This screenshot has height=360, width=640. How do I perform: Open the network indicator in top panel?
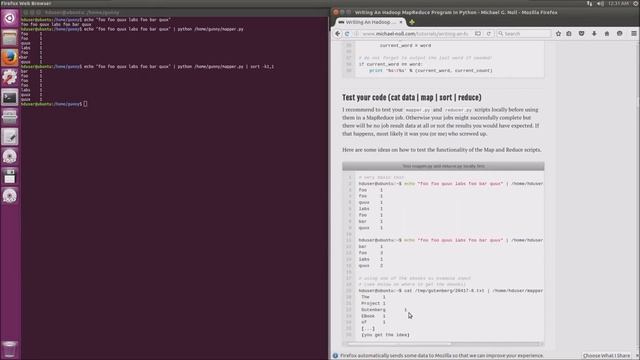pos(589,4)
